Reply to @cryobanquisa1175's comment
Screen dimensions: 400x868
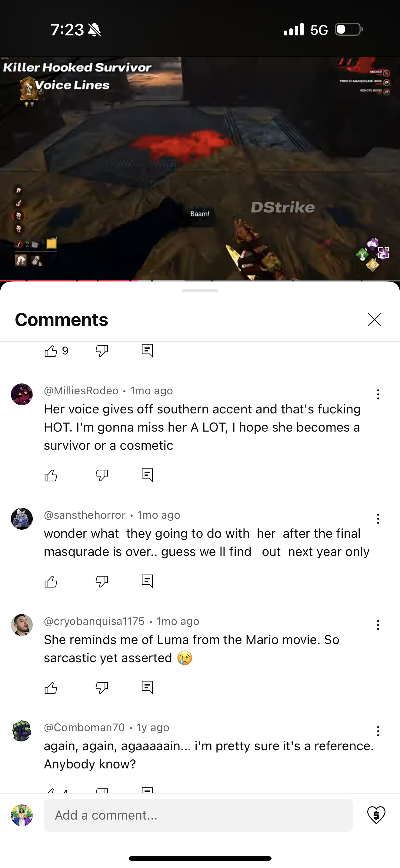(147, 687)
